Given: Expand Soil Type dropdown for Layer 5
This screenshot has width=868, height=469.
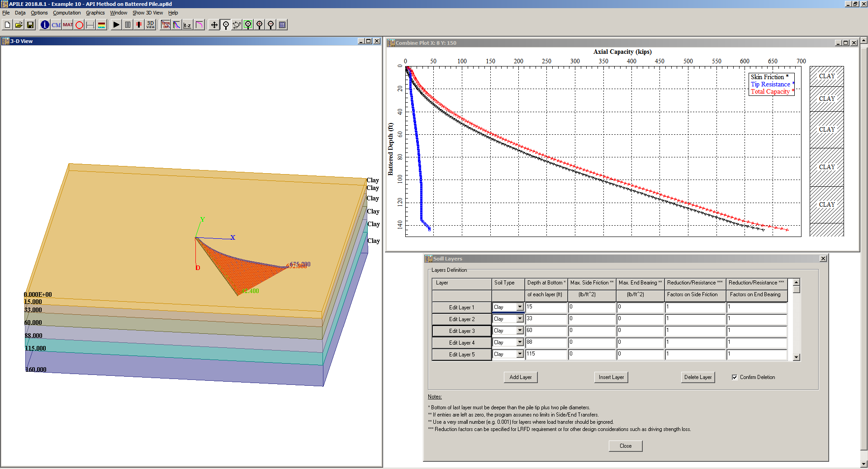Looking at the screenshot, I should [520, 354].
